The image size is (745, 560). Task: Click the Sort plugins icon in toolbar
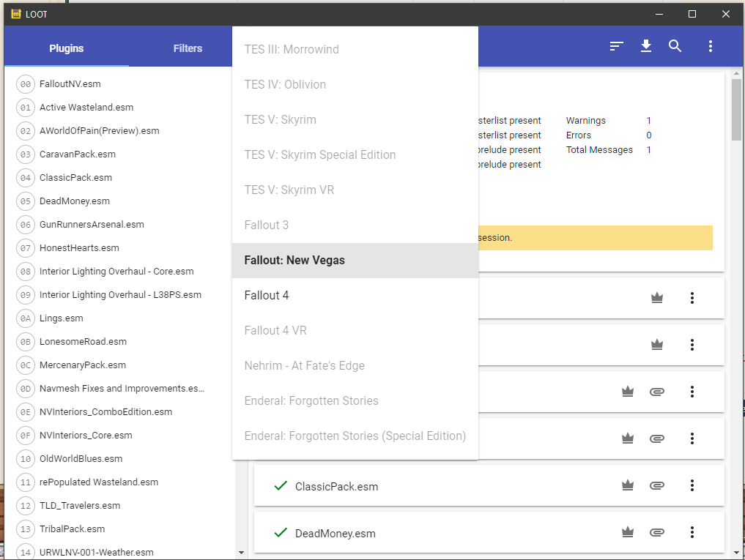[x=617, y=47]
